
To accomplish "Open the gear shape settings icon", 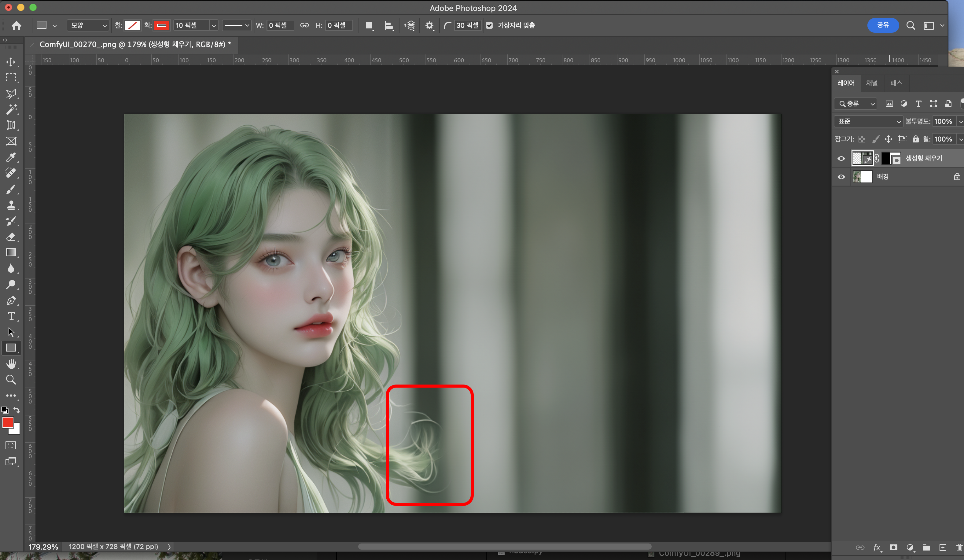I will pos(429,26).
